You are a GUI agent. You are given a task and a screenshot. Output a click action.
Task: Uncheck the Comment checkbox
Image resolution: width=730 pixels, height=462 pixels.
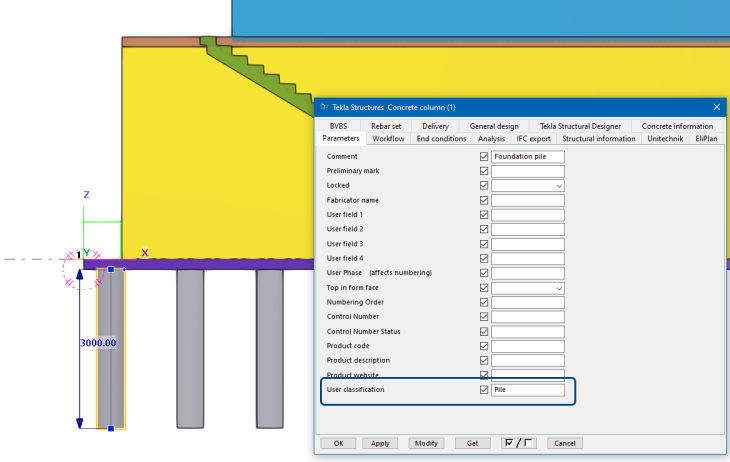click(484, 157)
